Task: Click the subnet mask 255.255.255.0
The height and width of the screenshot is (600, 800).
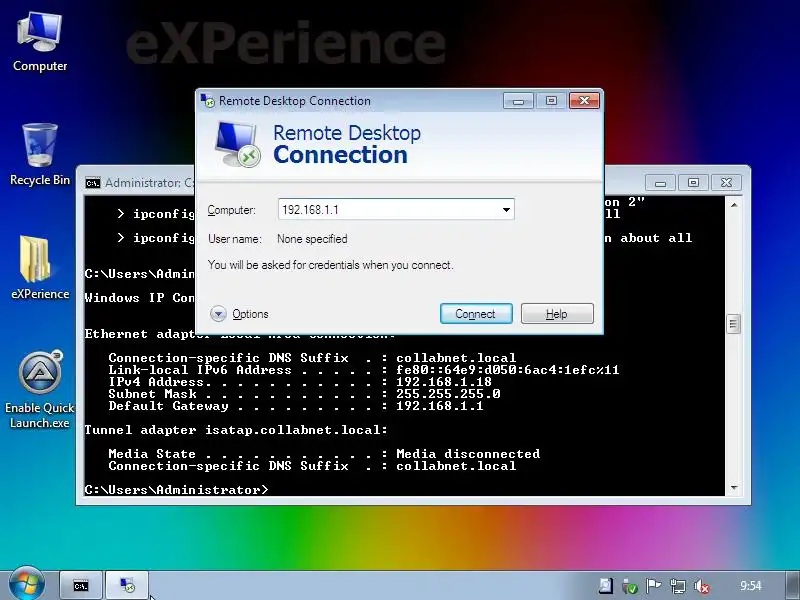Action: click(448, 394)
